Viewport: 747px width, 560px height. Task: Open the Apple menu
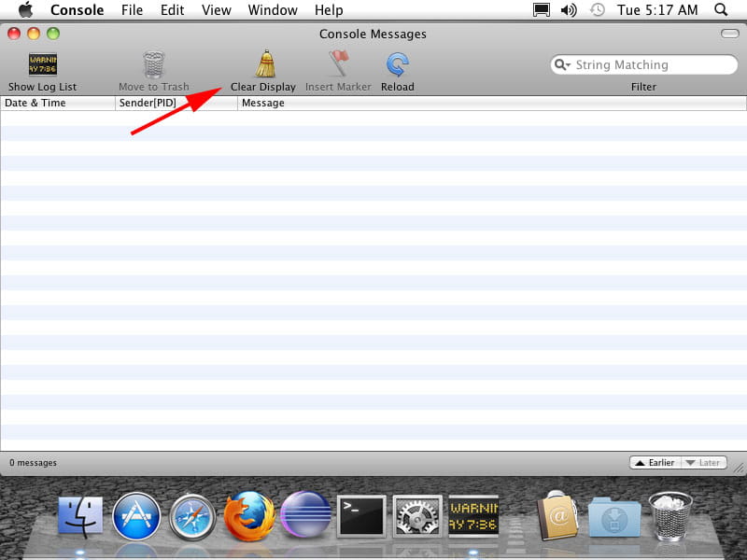[x=25, y=9]
